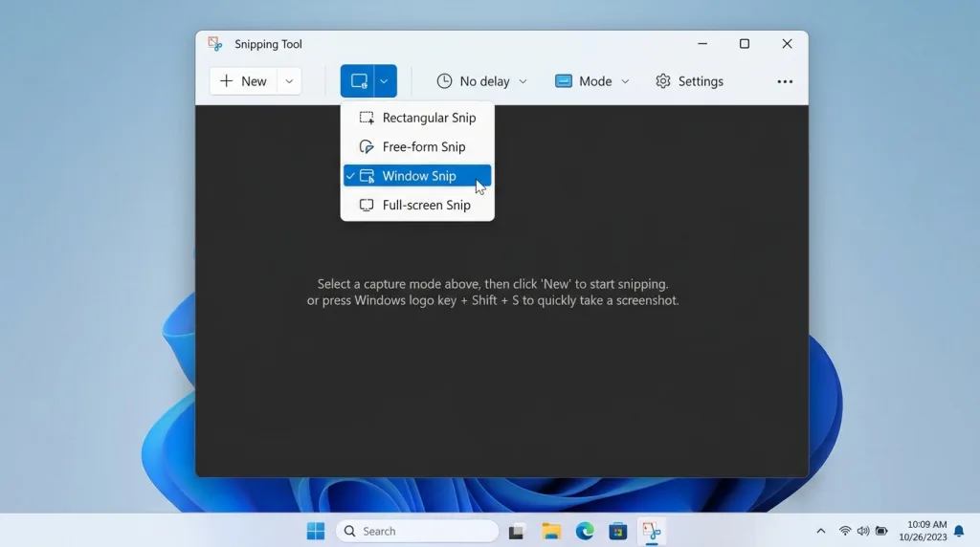Click the New snip button
980x547 pixels.
pos(244,81)
